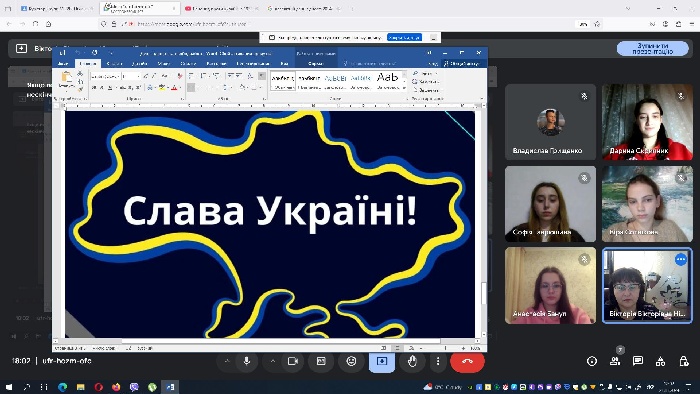
Task: Open the activities shapes icon
Action: [x=661, y=361]
